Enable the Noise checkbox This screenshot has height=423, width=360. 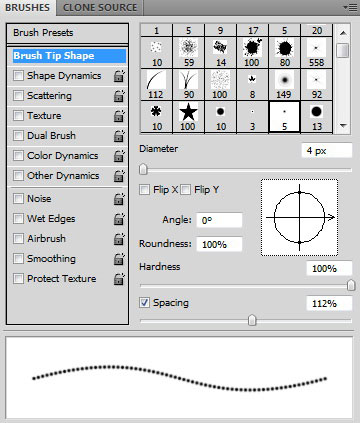[x=18, y=198]
